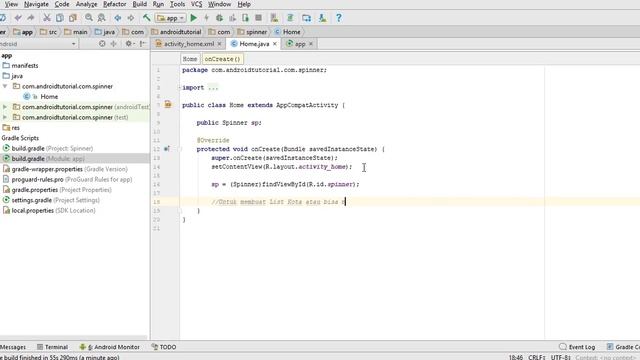Screen dimensions: 640x360
Task: Open the SDK Manager download icon
Action: (x=322, y=18)
